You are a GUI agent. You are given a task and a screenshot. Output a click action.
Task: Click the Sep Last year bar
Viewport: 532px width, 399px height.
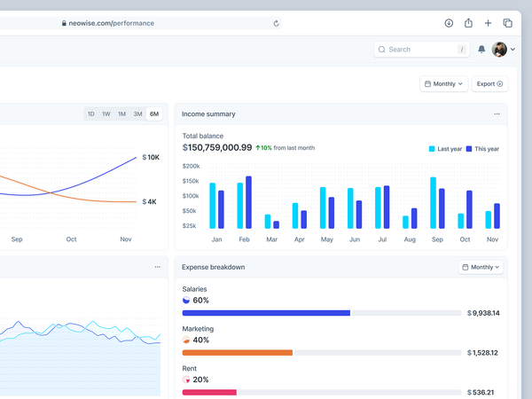(433, 203)
